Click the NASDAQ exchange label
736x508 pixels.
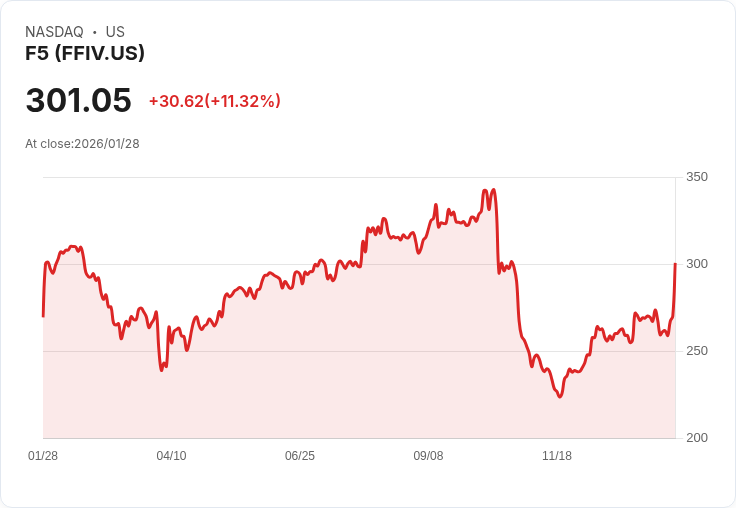point(54,32)
